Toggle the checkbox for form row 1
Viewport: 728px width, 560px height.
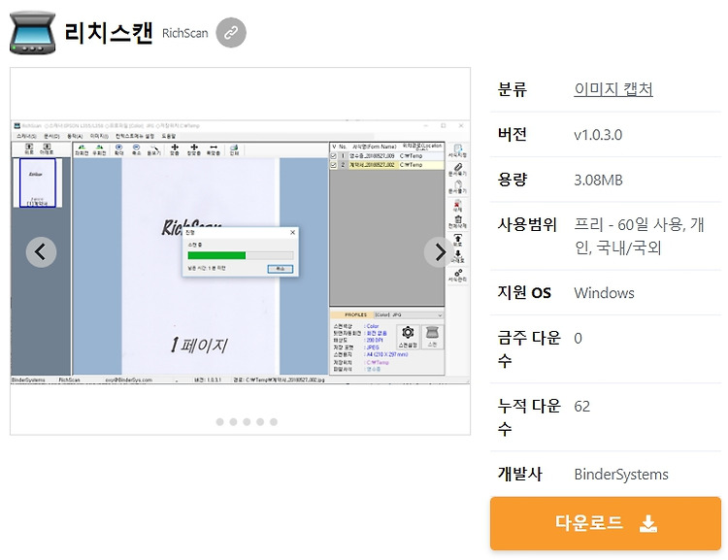click(333, 156)
